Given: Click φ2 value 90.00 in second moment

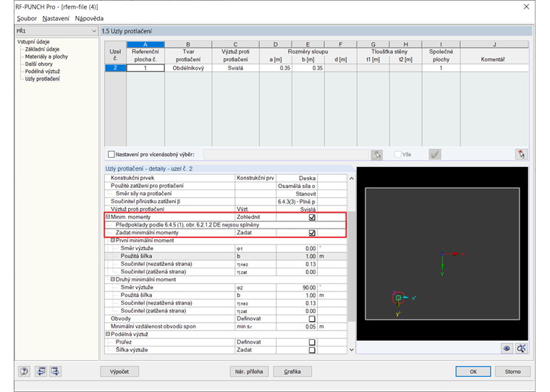Looking at the screenshot, I should tap(297, 288).
